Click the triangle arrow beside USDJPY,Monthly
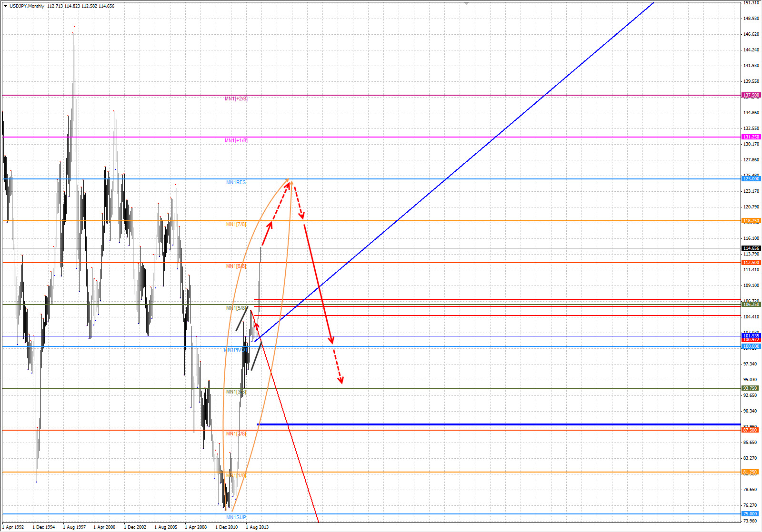Screen dimensions: 762x532 pos(5,6)
